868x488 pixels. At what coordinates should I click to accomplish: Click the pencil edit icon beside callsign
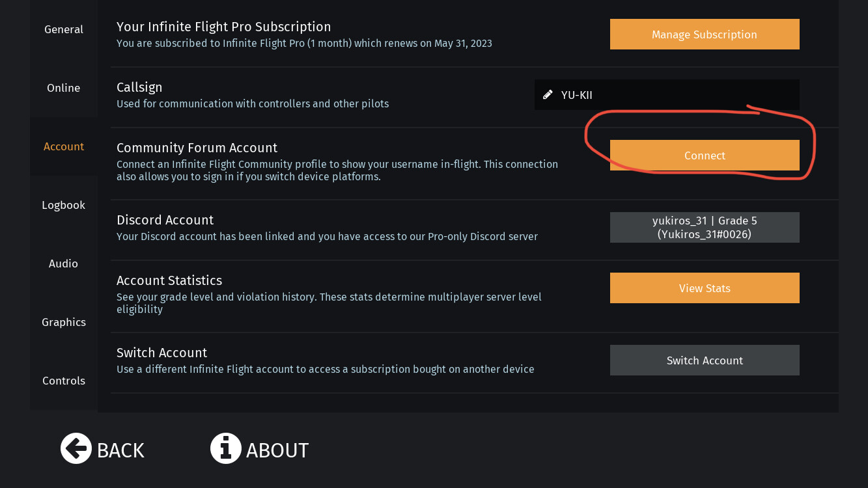coord(548,95)
